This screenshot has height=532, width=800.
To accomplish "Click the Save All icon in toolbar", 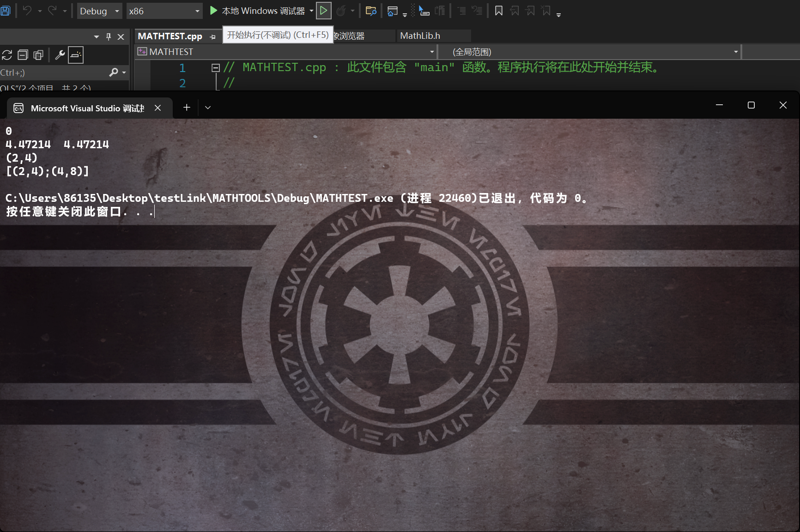I will pyautogui.click(x=5, y=11).
